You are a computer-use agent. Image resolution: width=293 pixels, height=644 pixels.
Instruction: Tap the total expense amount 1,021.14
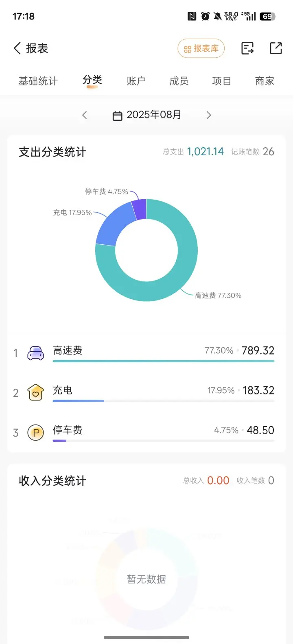coord(206,152)
